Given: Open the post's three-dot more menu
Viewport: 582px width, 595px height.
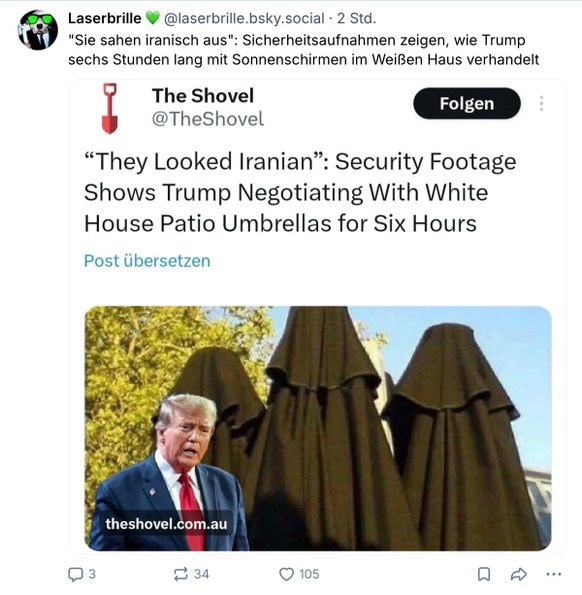Looking at the screenshot, I should (x=554, y=574).
